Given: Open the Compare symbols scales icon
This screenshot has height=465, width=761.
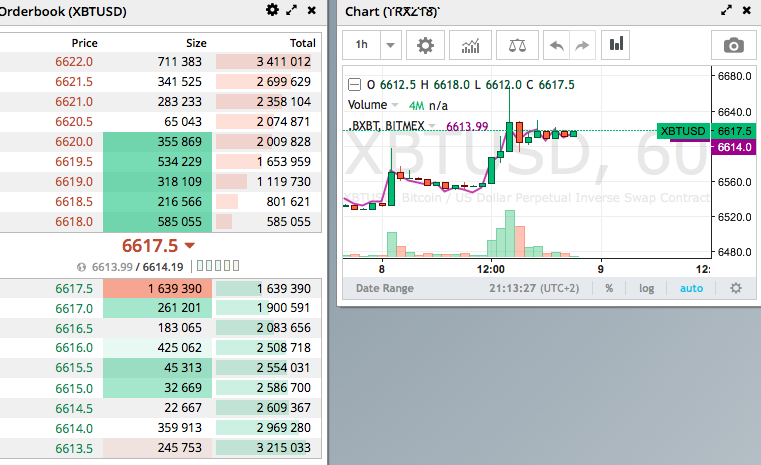Looking at the screenshot, I should [517, 45].
